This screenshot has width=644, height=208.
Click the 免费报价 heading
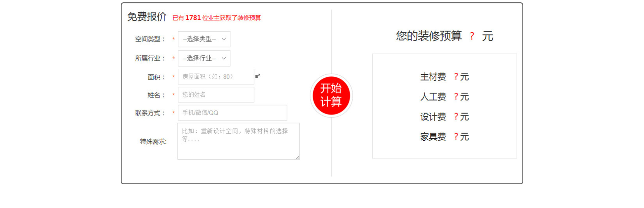pos(147,17)
